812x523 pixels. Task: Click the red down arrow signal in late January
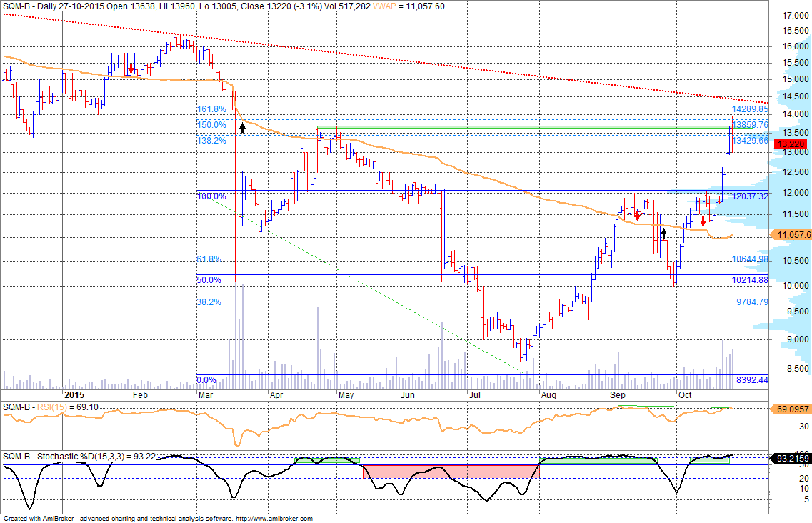[131, 69]
